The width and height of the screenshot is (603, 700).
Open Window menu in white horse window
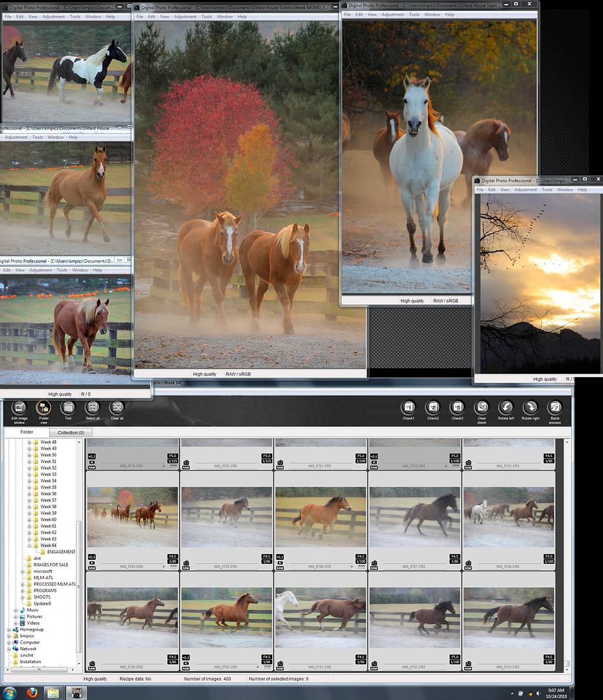coord(432,14)
